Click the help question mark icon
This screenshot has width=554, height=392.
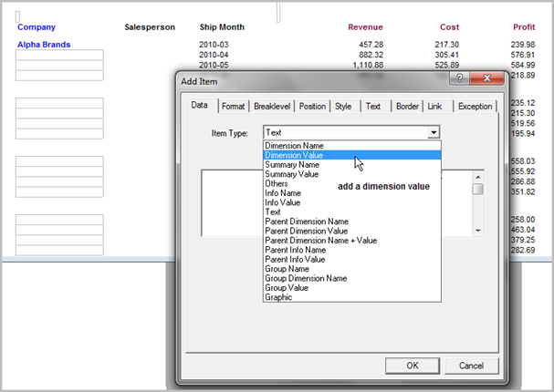click(460, 80)
